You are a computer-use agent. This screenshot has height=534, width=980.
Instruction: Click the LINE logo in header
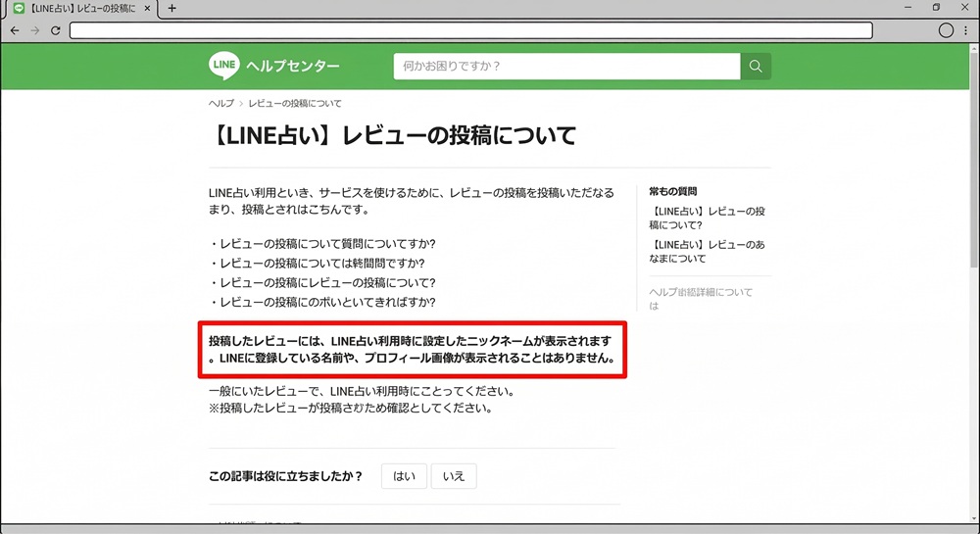point(223,65)
